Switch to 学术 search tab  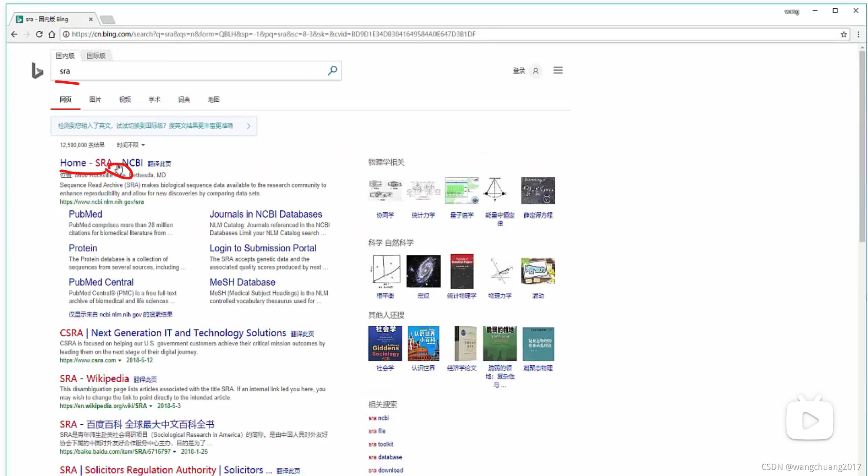pyautogui.click(x=154, y=99)
